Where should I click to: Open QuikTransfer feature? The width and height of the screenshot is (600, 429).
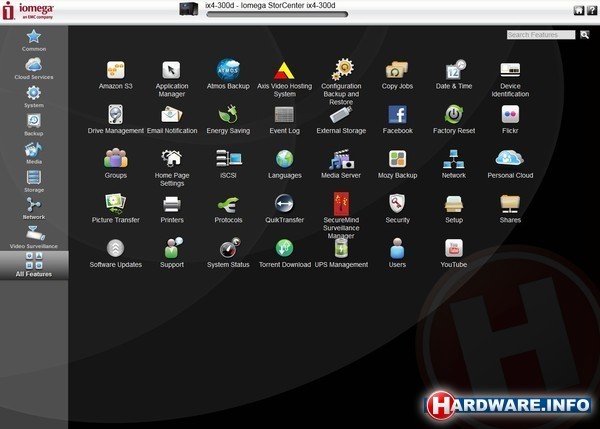pos(284,209)
